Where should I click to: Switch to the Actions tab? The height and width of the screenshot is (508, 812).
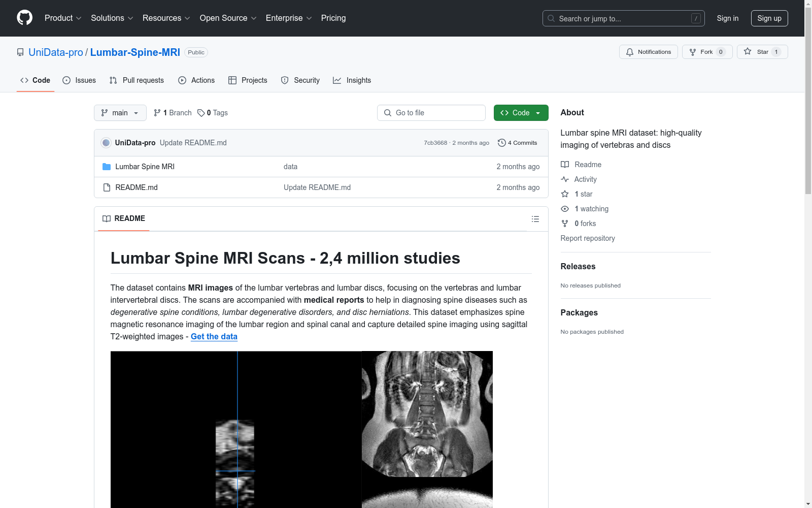point(196,80)
